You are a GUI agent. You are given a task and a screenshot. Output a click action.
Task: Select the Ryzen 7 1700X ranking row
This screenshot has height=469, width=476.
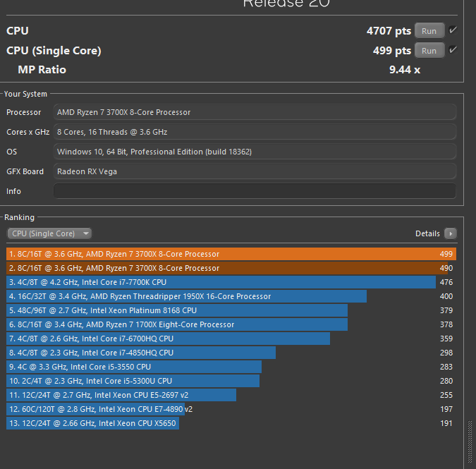click(x=231, y=324)
